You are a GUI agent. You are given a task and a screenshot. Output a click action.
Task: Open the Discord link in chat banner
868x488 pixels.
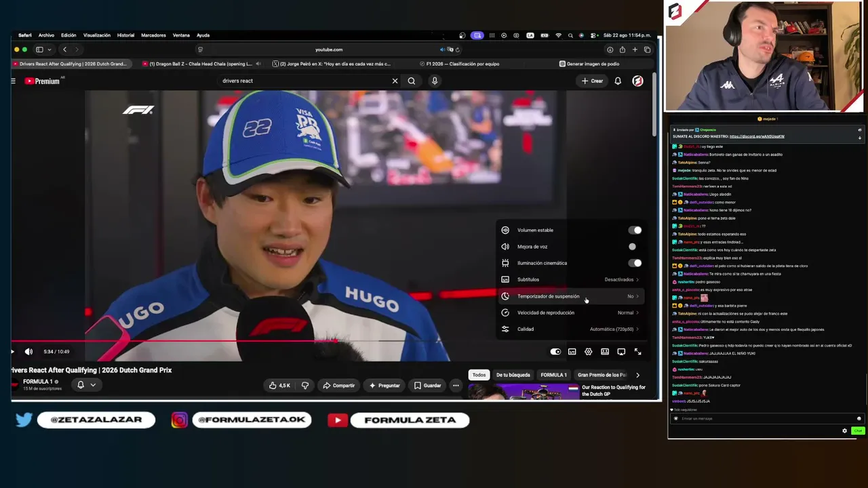(x=757, y=136)
